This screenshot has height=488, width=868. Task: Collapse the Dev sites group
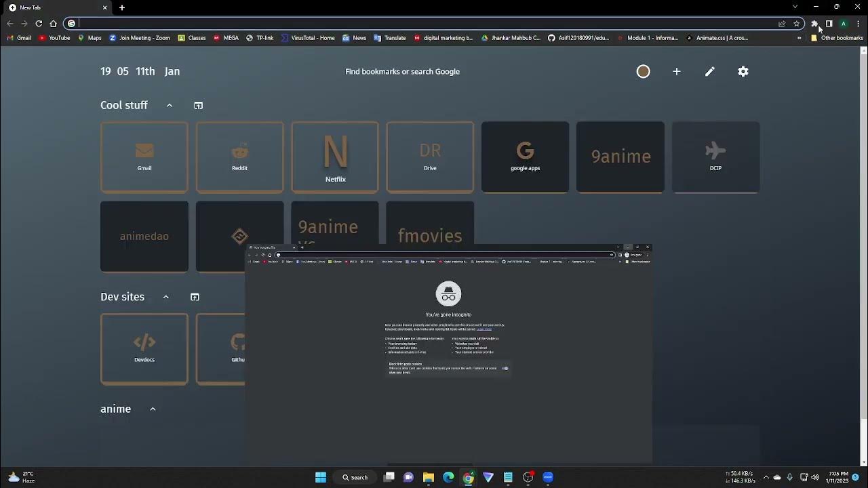(165, 297)
